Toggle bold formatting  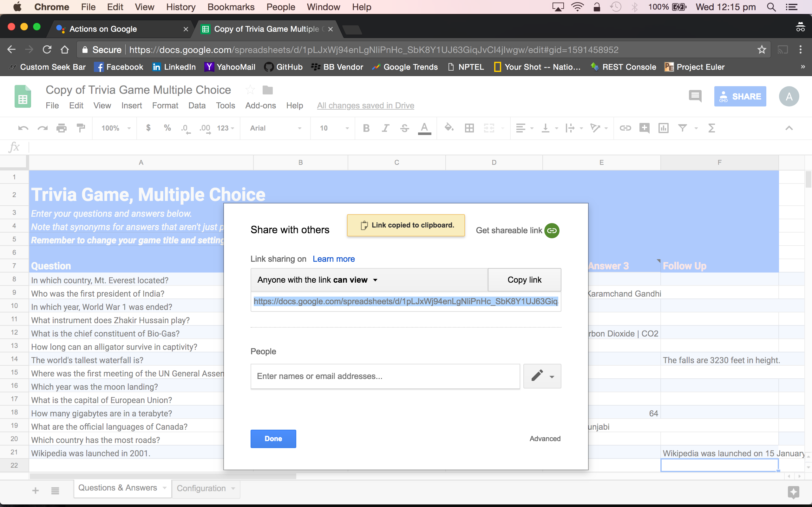point(366,128)
